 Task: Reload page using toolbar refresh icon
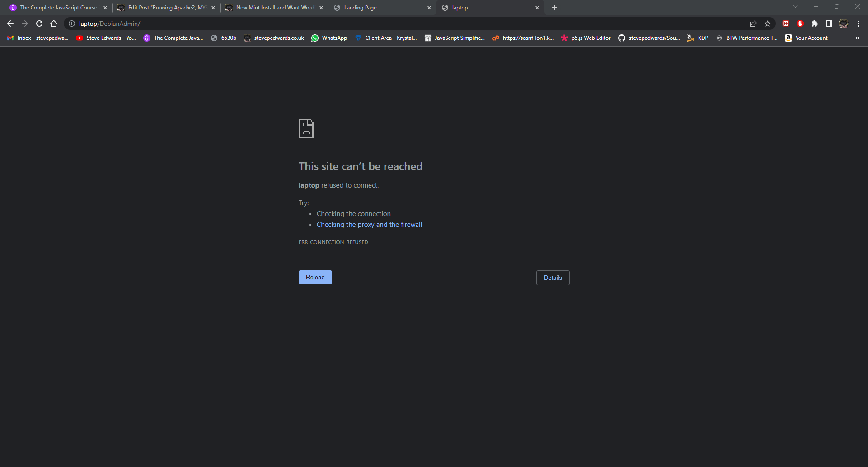[39, 24]
